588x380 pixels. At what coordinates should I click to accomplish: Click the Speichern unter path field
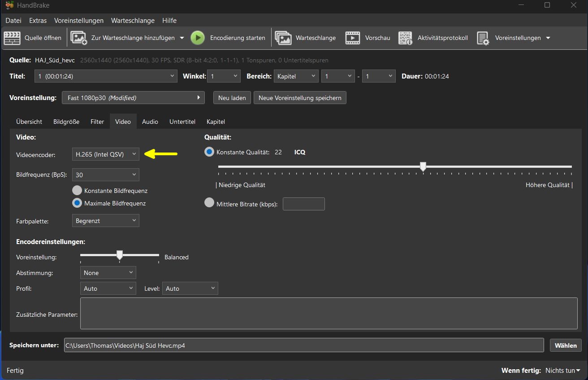(304, 345)
